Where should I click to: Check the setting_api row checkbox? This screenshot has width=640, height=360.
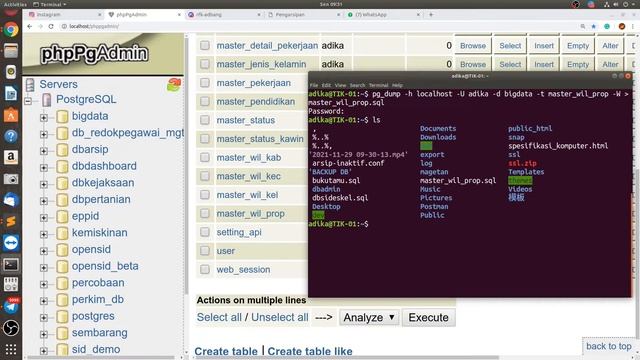(205, 232)
